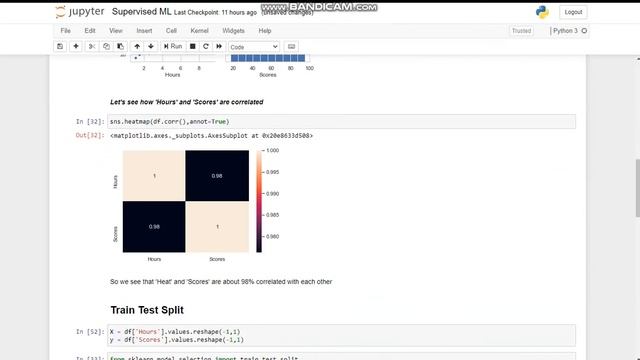The width and height of the screenshot is (640, 360).
Task: Click the 'Hours' and 'Scores' correlated markdown text
Action: pyautogui.click(x=187, y=102)
